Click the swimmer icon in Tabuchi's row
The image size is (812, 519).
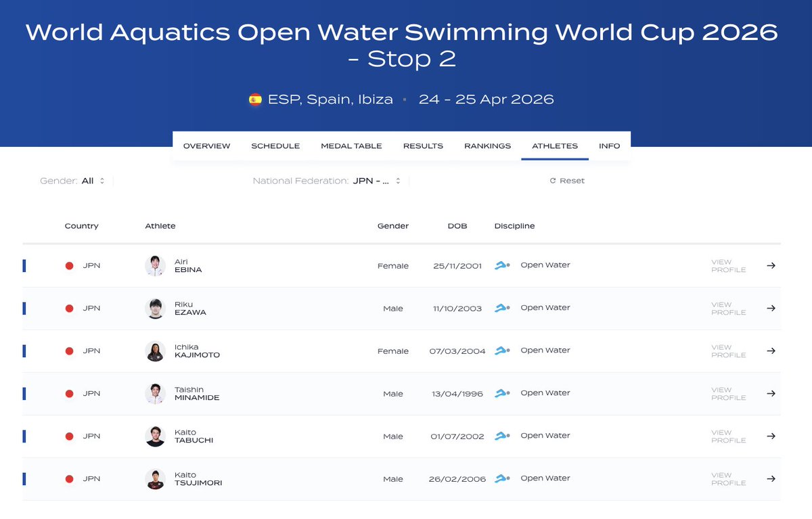pyautogui.click(x=502, y=436)
